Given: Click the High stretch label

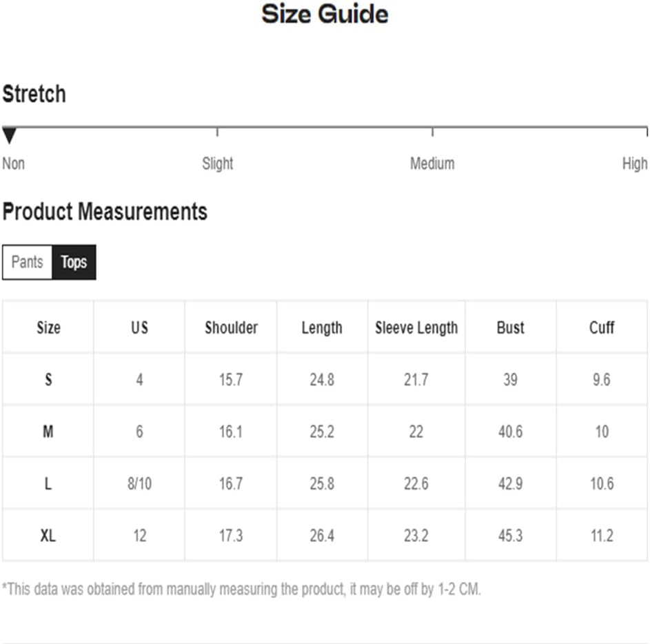Looking at the screenshot, I should [x=635, y=163].
